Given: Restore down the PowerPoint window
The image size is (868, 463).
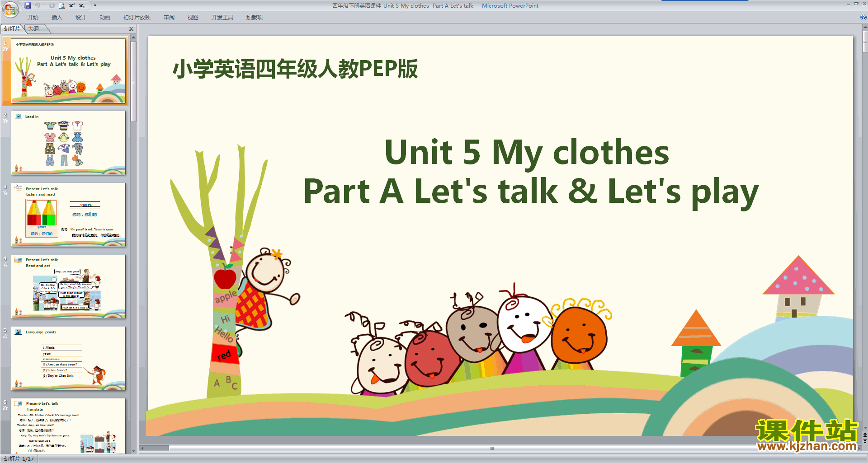Looking at the screenshot, I should [856, 4].
